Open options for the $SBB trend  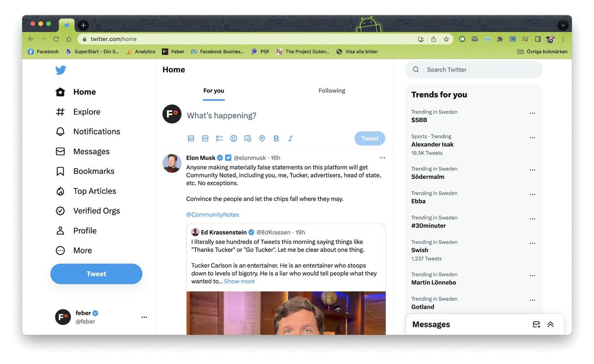click(x=532, y=113)
